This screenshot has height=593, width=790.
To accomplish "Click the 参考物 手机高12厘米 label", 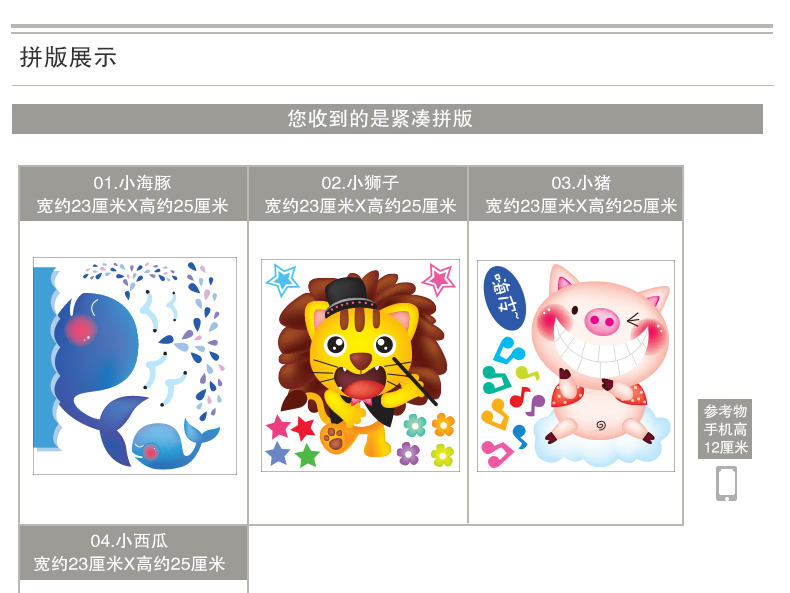I will pyautogui.click(x=725, y=429).
